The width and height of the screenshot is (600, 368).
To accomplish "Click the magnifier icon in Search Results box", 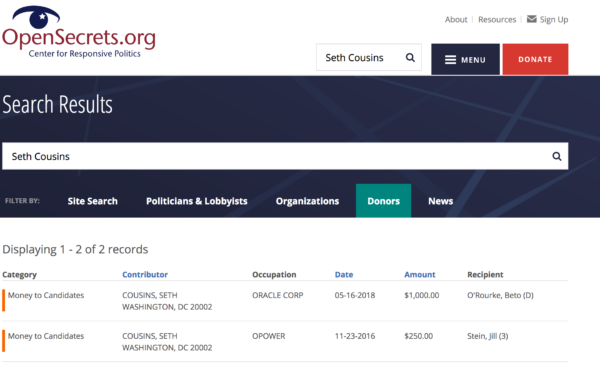I will [557, 156].
